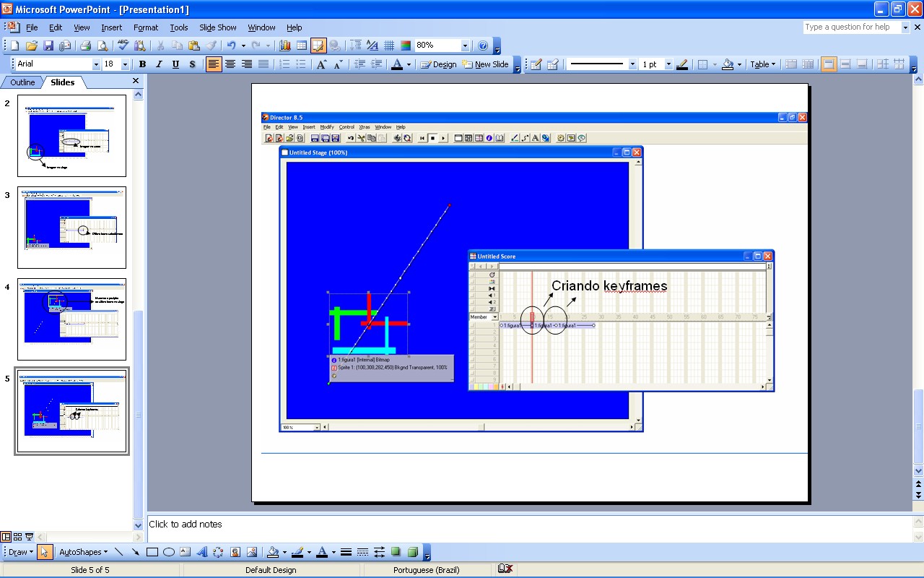Screen dimensions: 924x578
Task: Decrease the font size
Action: coord(338,64)
